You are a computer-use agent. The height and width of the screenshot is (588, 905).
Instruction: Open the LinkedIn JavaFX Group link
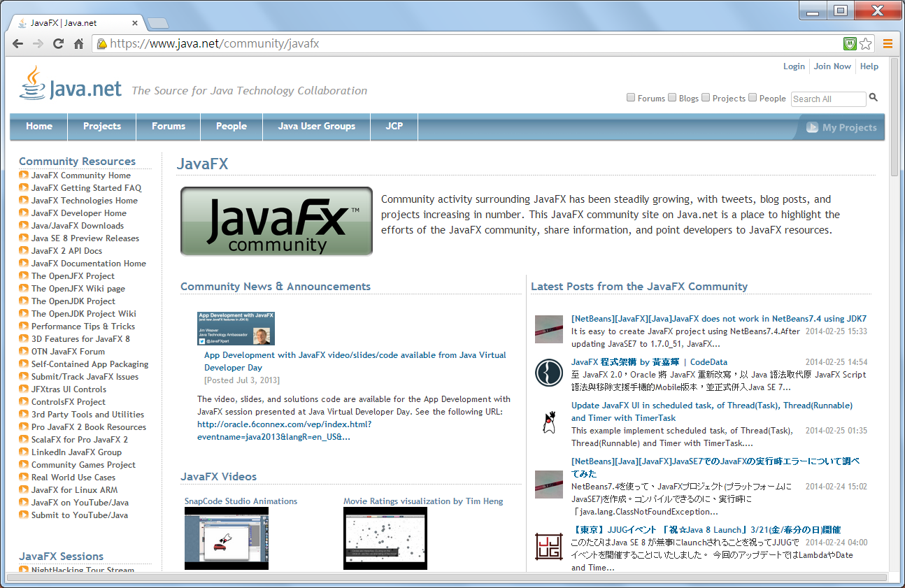(76, 452)
